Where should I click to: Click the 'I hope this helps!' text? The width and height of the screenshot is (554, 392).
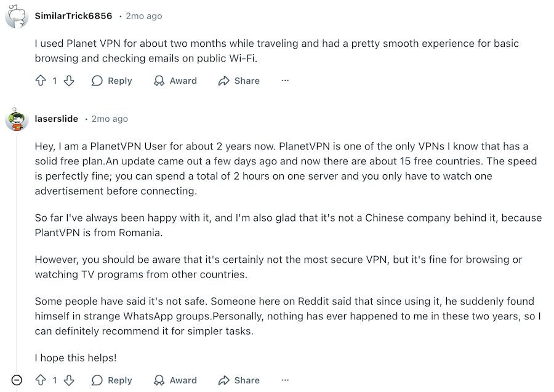pos(76,358)
